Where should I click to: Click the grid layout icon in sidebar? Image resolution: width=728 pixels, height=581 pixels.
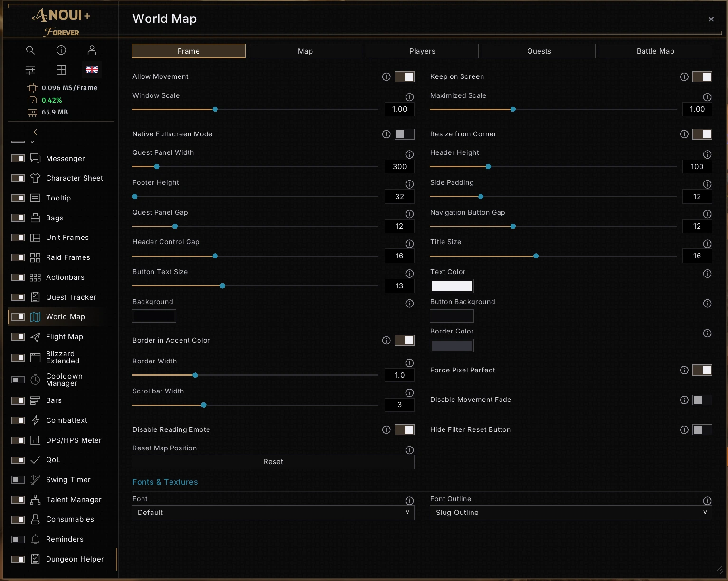pos(61,70)
